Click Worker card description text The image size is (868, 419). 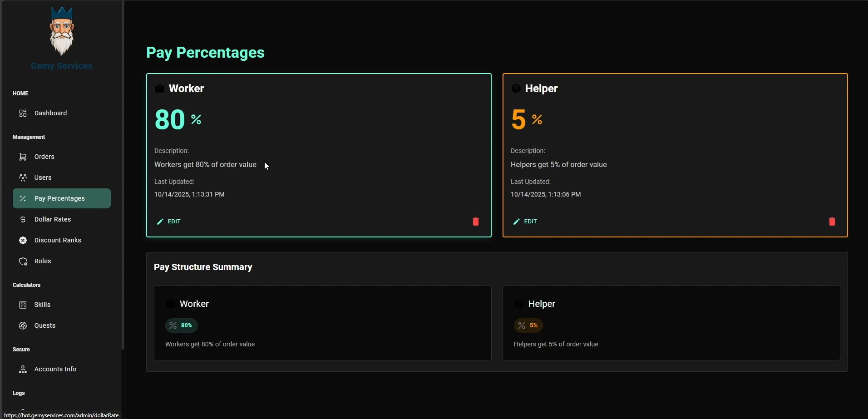[x=205, y=165]
